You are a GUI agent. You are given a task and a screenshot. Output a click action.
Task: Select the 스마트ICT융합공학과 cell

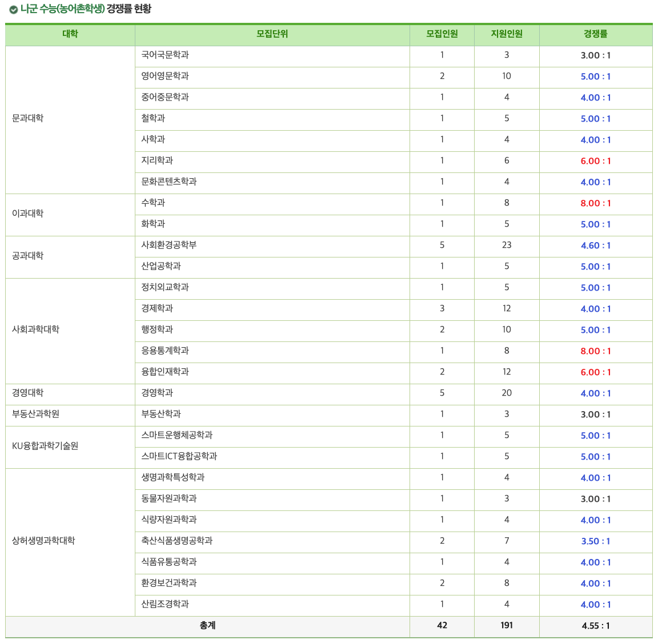point(179,457)
